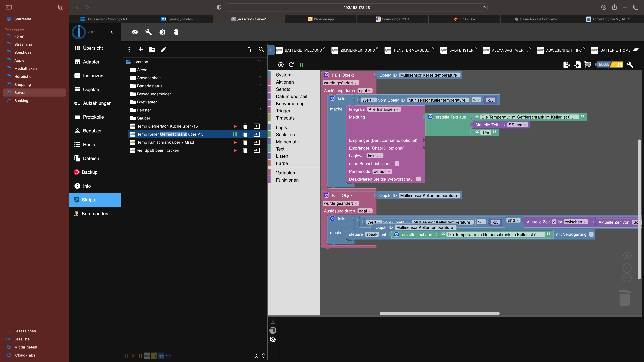Delete the Temp Kühlschrank über 7 Grad script
This screenshot has height=362, width=644.
click(x=245, y=142)
